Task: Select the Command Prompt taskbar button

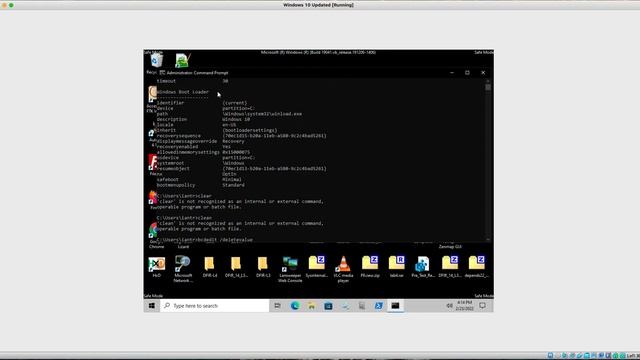Action: (x=395, y=305)
